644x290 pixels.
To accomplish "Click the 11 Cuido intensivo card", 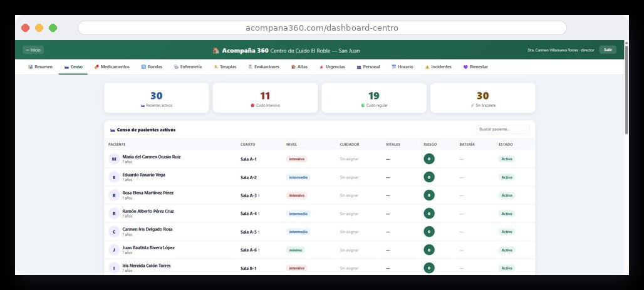I will tap(266, 98).
